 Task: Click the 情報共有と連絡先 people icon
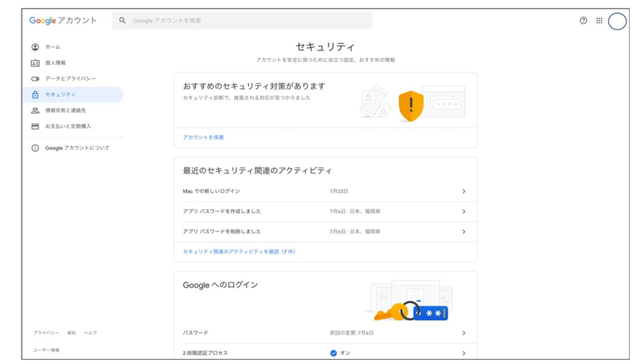tap(35, 110)
